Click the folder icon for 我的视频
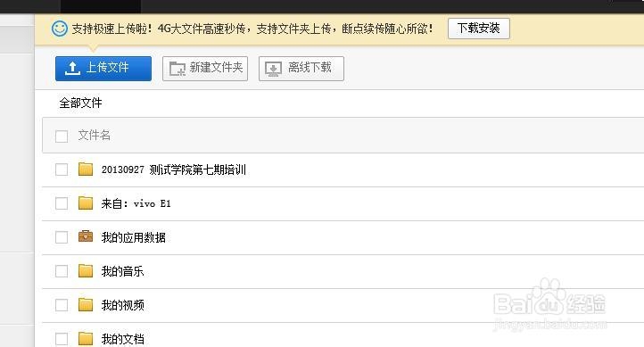The width and height of the screenshot is (644, 347). pyautogui.click(x=86, y=305)
